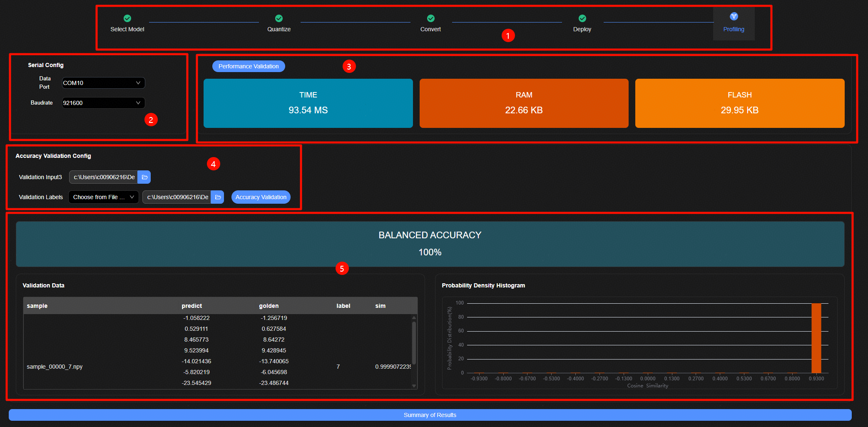Image resolution: width=868 pixels, height=427 pixels.
Task: Select the sample_00000_7.npy row
Action: pos(55,367)
